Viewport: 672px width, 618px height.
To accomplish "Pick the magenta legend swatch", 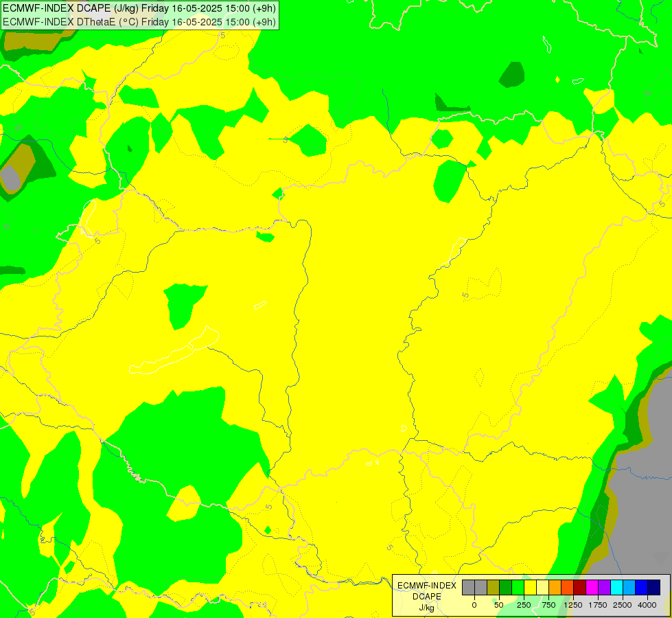I will click(592, 587).
